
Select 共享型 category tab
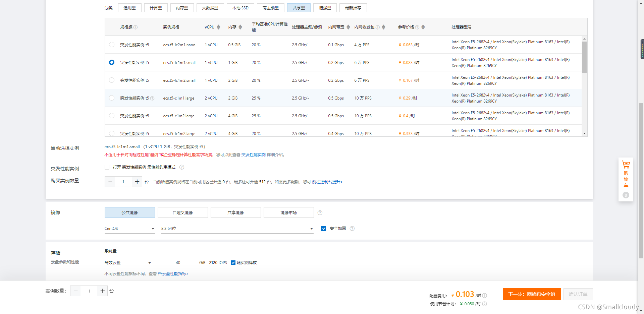click(x=299, y=8)
